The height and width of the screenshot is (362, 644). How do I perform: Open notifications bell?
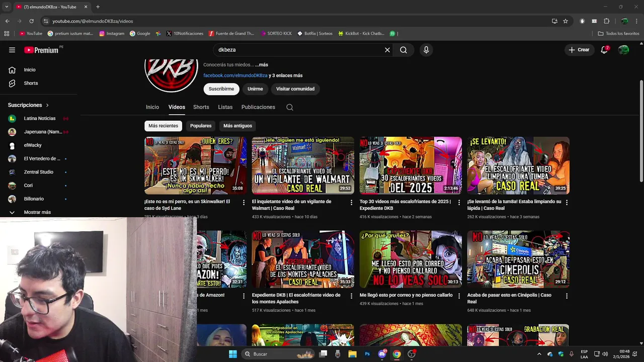(x=604, y=50)
